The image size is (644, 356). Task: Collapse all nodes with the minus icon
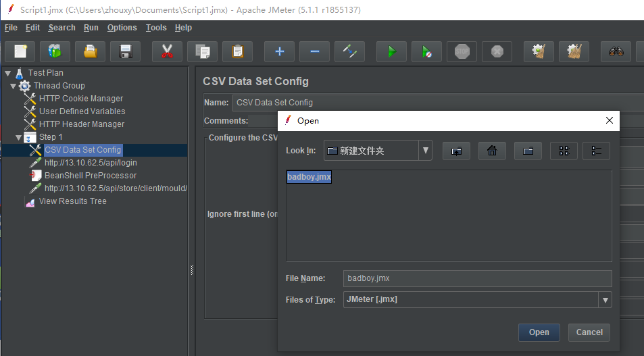pos(315,52)
